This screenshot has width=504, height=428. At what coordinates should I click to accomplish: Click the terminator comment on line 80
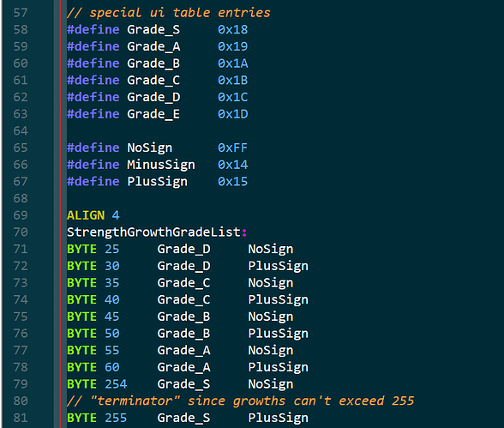[240, 401]
